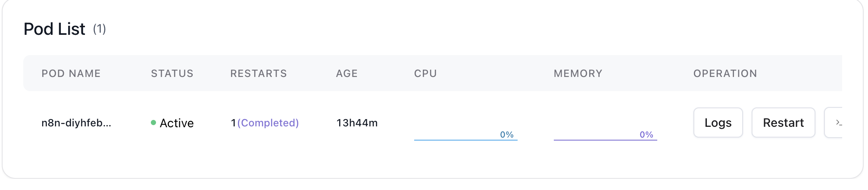View the (Completed) restart details link
868x190 pixels.
pyautogui.click(x=268, y=123)
